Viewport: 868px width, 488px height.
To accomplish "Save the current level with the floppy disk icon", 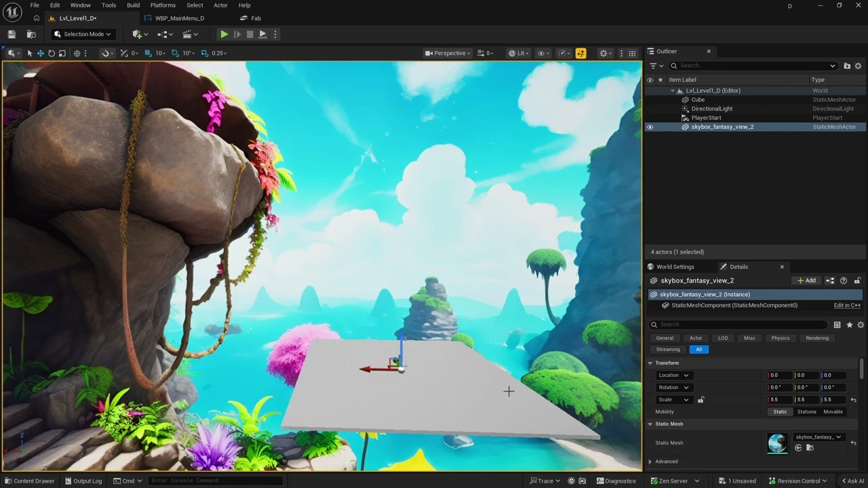I will click(x=12, y=34).
